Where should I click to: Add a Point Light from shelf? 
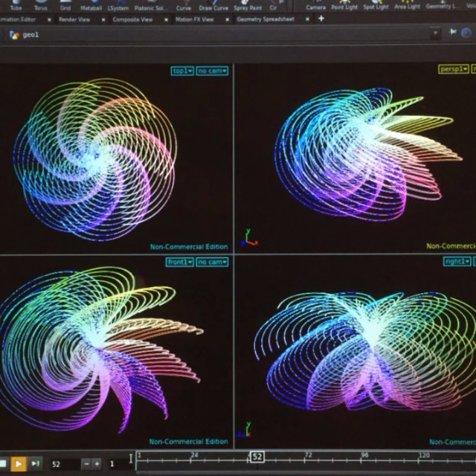[344, 6]
